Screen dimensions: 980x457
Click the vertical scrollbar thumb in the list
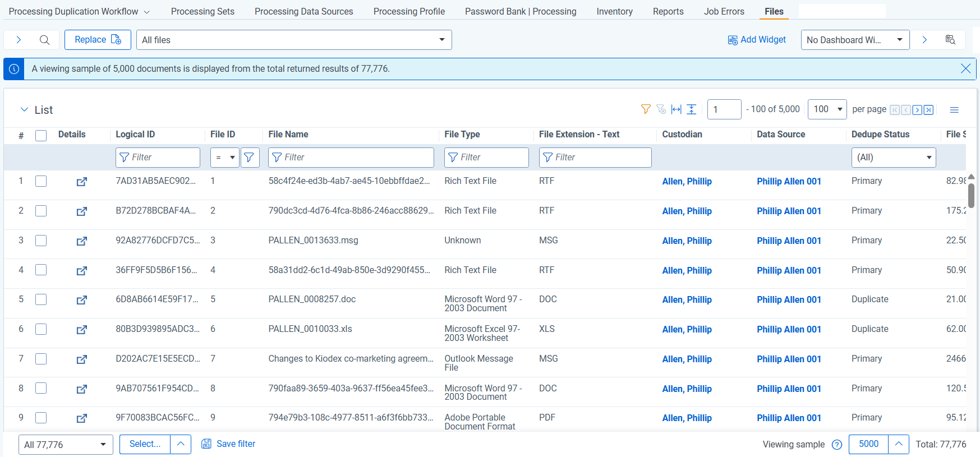[971, 195]
